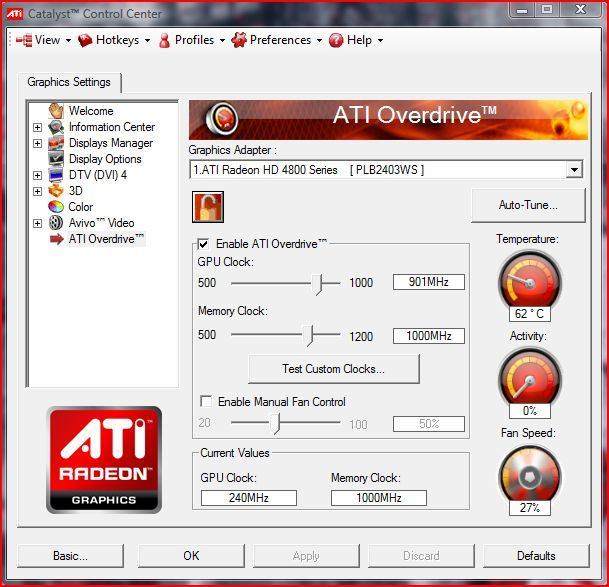Disable the Enable ATI Overdrive checkbox
609x587 pixels.
coord(204,244)
